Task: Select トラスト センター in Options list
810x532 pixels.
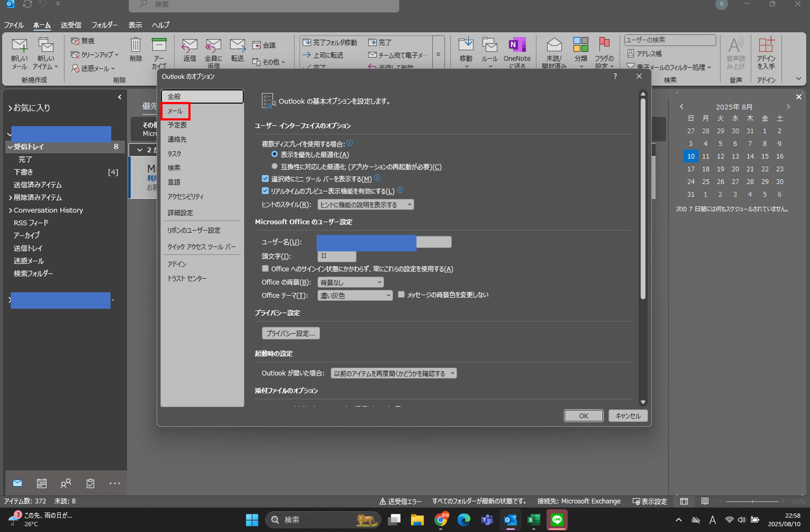Action: click(x=202, y=278)
